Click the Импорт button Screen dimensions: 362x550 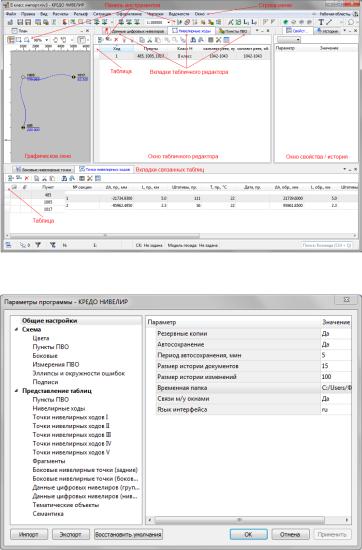pos(29,535)
